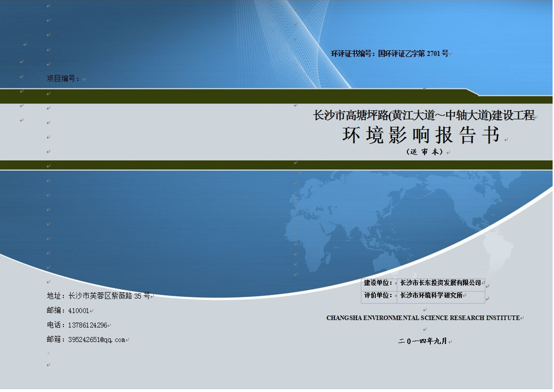
Task: Click the 项目编号 label
Action: coord(63,79)
